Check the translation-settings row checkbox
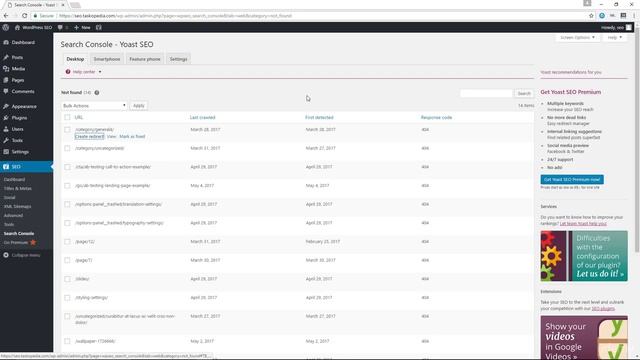The width and height of the screenshot is (640, 360). pyautogui.click(x=67, y=204)
